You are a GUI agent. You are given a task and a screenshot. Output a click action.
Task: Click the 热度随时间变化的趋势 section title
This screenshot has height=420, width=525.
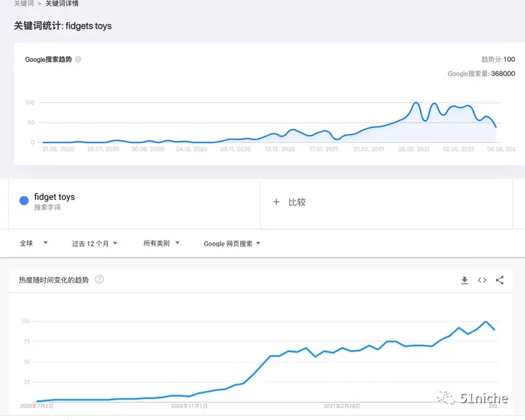point(54,280)
